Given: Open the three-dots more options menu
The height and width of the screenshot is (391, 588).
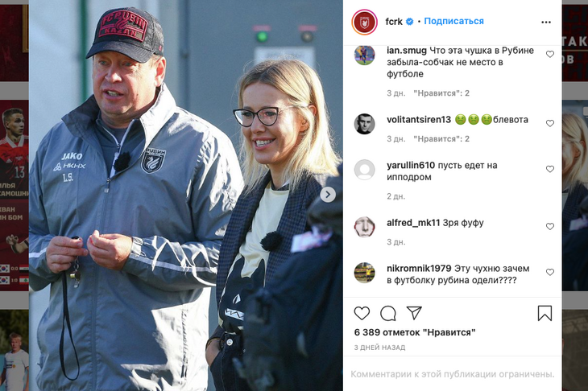Looking at the screenshot, I should (546, 22).
